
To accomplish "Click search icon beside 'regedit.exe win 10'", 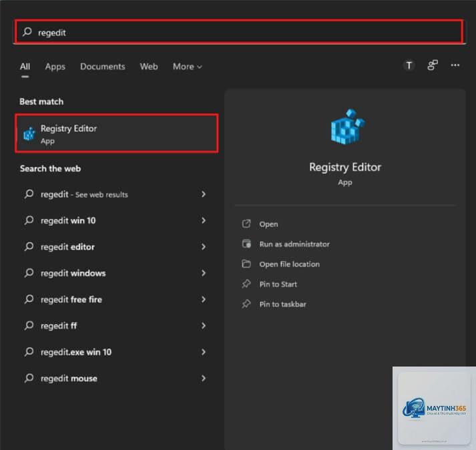I will (x=29, y=351).
